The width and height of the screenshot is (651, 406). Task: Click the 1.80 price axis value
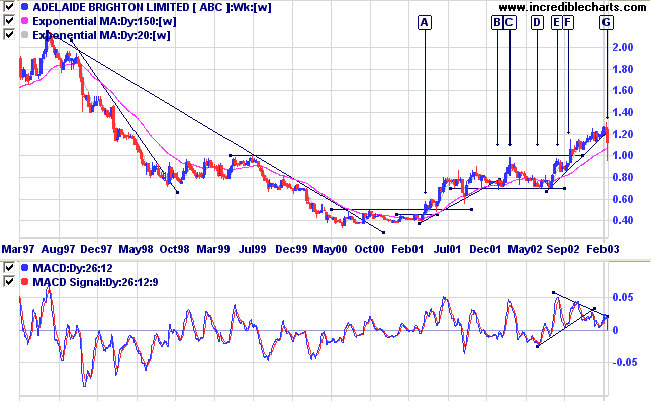623,69
